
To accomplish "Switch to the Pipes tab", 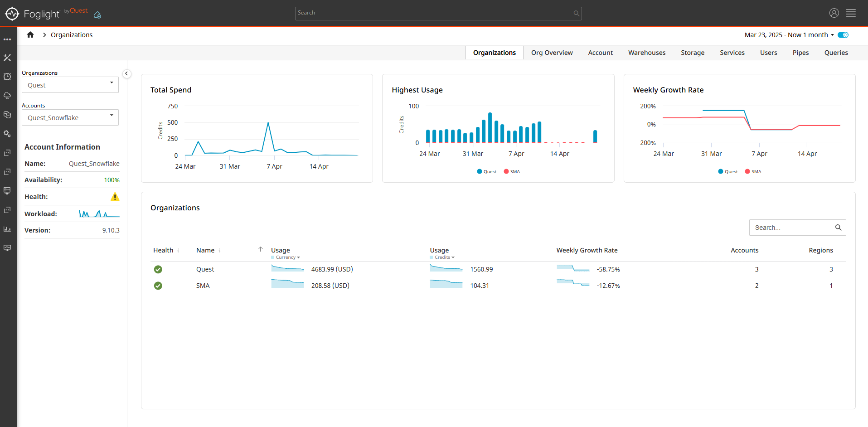I will pos(800,53).
